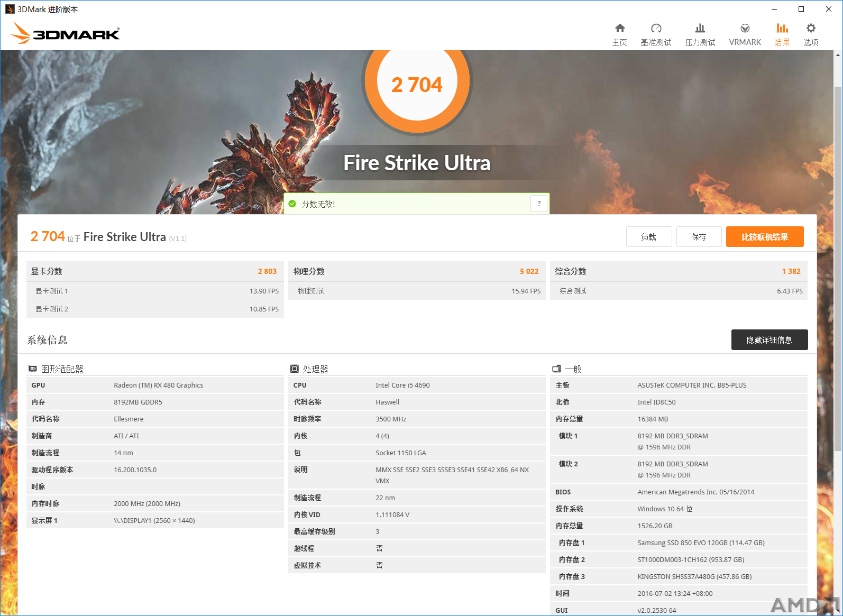Screen dimensions: 843x616
Task: Open the Home (主页) icon
Action: 620,28
